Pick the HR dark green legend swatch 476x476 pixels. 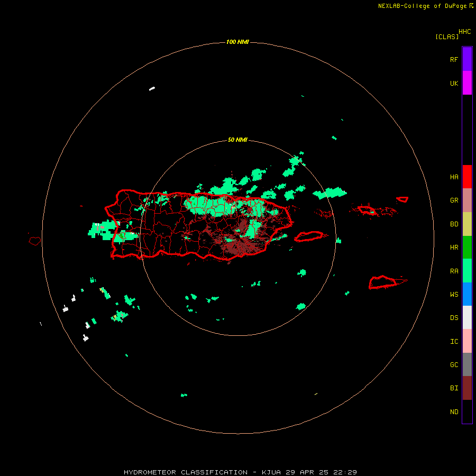[467, 248]
